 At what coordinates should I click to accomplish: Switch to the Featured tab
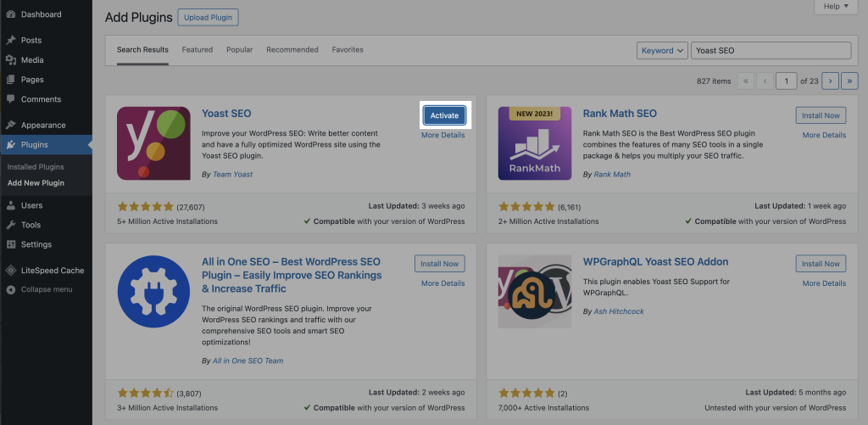pos(198,50)
